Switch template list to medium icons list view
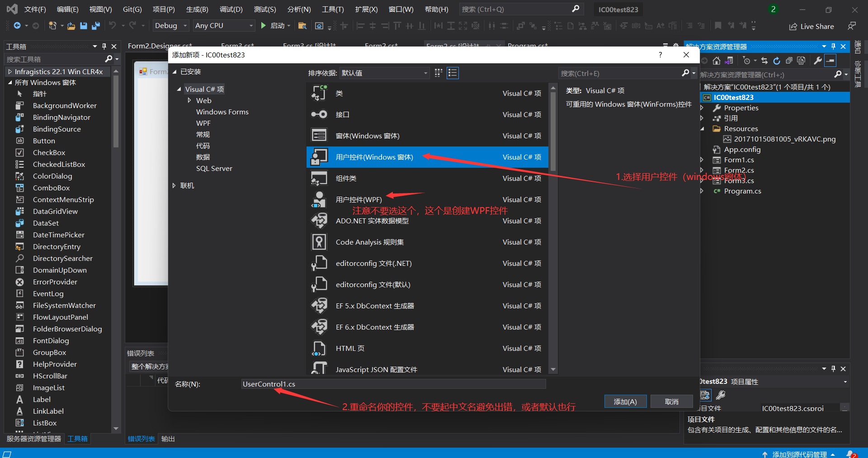The height and width of the screenshot is (458, 868). pos(453,73)
